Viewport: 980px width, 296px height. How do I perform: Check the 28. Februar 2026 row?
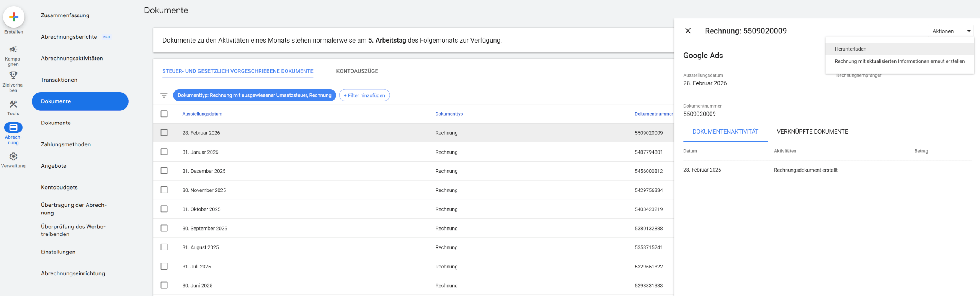click(164, 132)
